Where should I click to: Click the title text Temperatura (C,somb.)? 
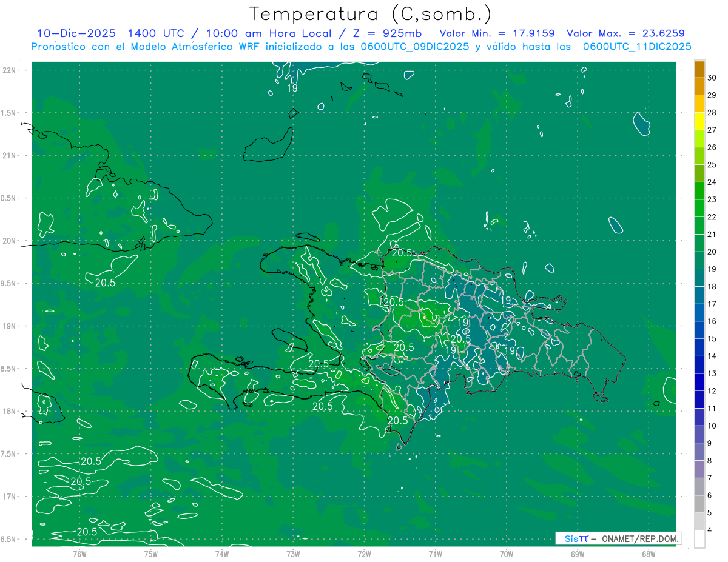[x=370, y=14]
